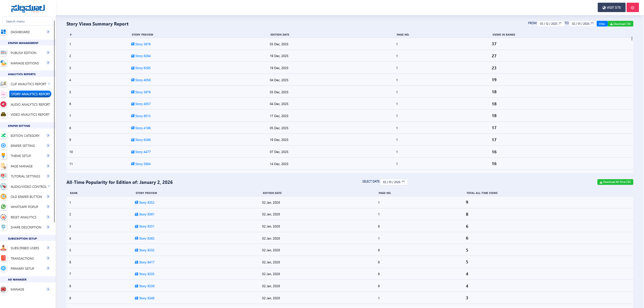
Task: Open the Clip Analytics Report icon
Action: click(4, 84)
